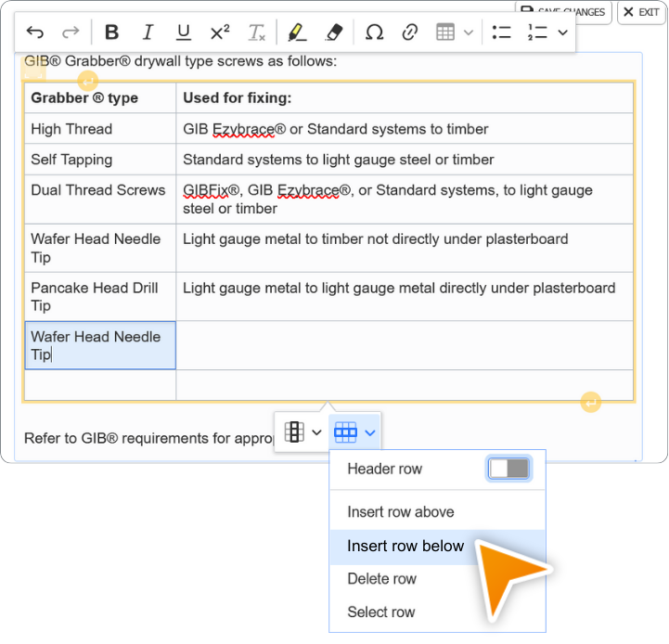The height and width of the screenshot is (644, 669).
Task: Click the highlighted 'Wafer Head Needle Tip' cell
Action: (x=100, y=345)
